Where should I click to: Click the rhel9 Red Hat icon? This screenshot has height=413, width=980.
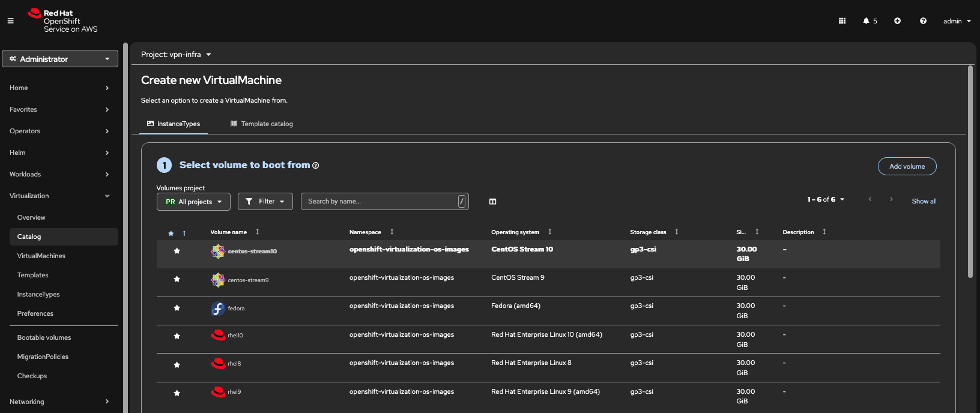(218, 391)
